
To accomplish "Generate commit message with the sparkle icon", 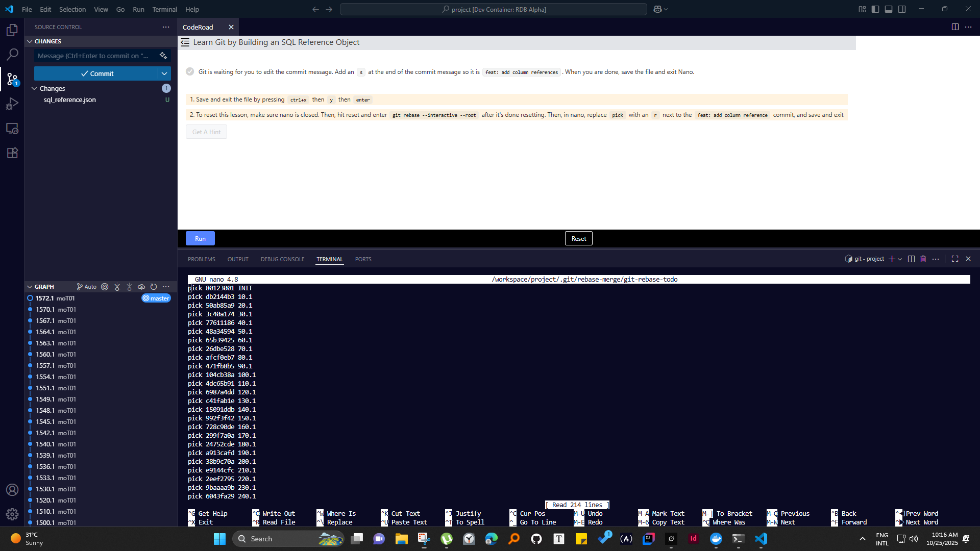I will tap(163, 56).
